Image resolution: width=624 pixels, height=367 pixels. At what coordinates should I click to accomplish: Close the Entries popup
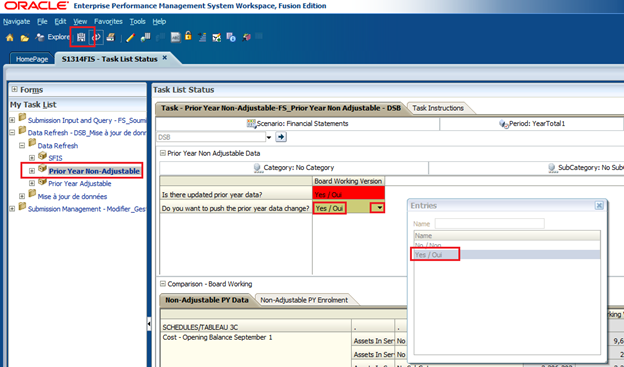599,205
